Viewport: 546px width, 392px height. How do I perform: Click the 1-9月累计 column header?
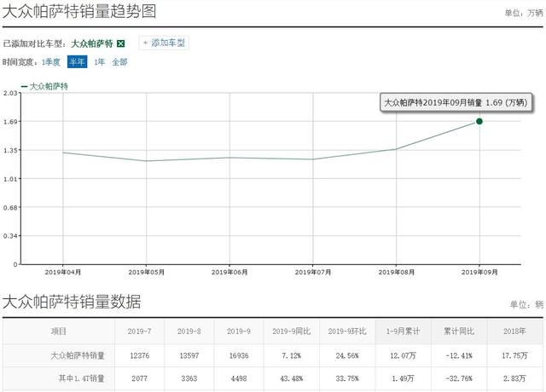(403, 331)
